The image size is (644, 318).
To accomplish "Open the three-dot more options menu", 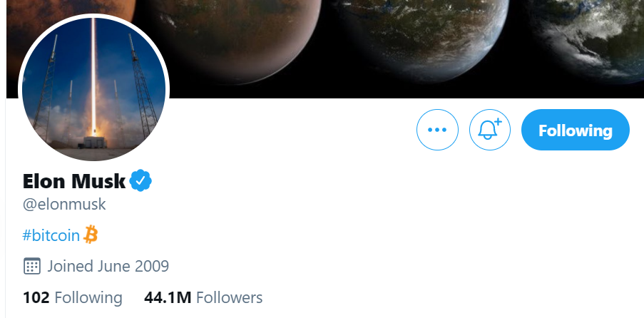I will [x=436, y=130].
